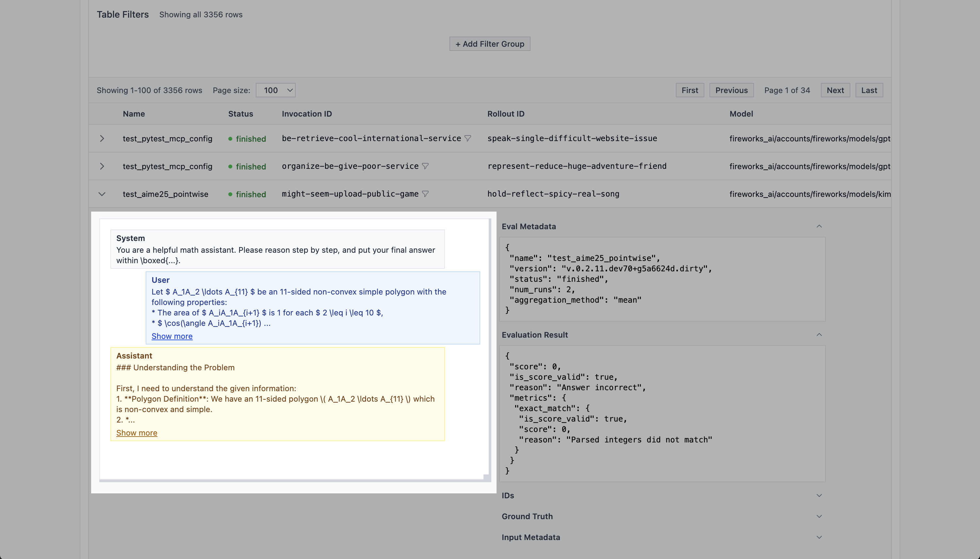Jump to Last page
Screen dimensions: 980x559
pyautogui.click(x=869, y=90)
